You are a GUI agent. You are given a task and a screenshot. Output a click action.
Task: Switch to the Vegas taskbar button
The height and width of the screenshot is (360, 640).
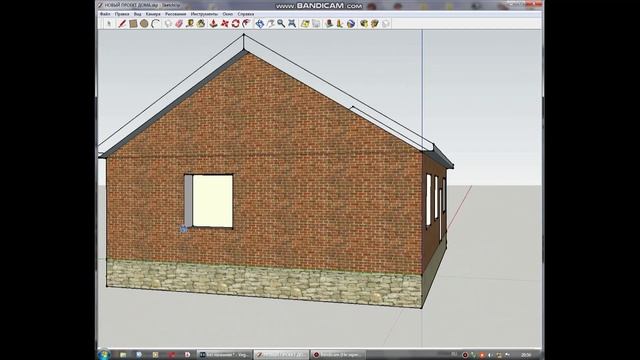tap(224, 355)
